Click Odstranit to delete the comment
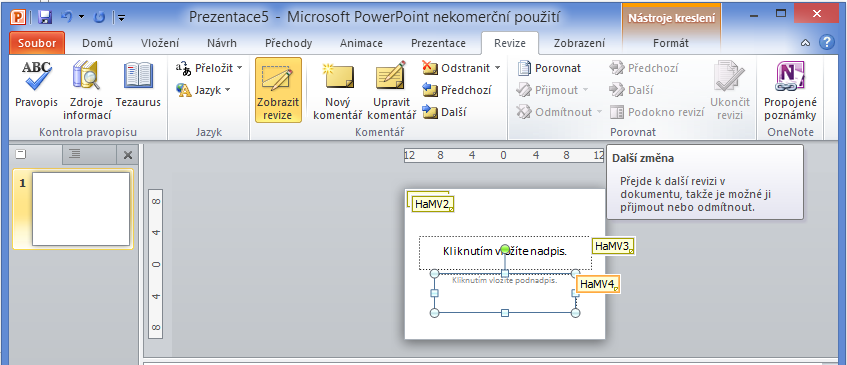847x365 pixels. 456,68
